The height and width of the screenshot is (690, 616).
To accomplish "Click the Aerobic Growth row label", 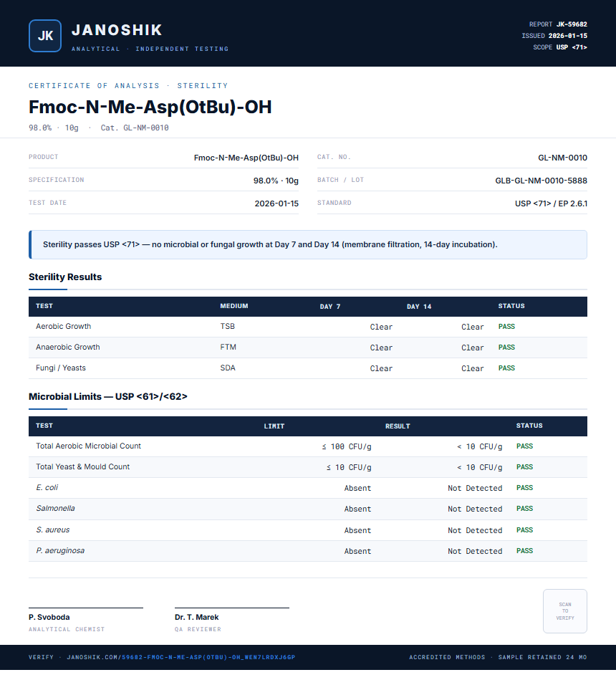I will (x=63, y=326).
